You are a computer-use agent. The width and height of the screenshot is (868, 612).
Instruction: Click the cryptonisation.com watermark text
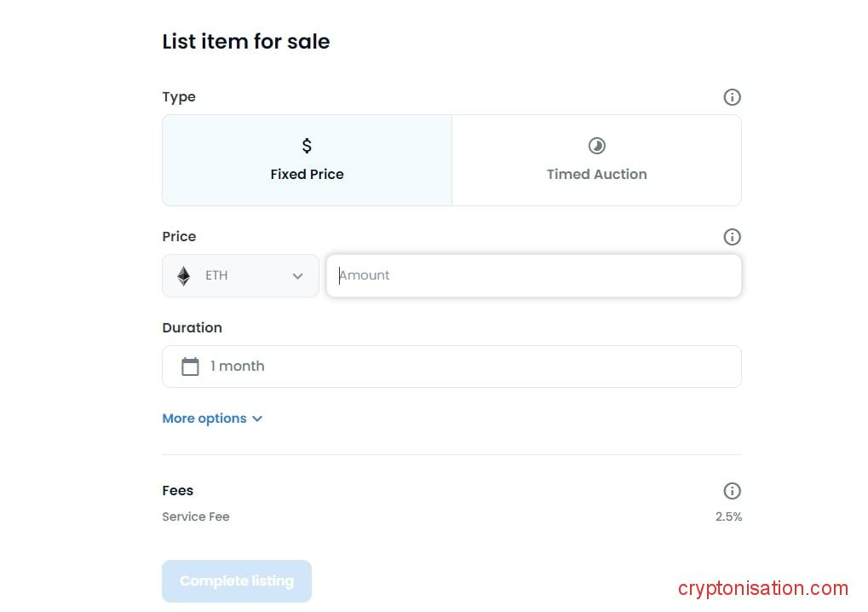(763, 588)
